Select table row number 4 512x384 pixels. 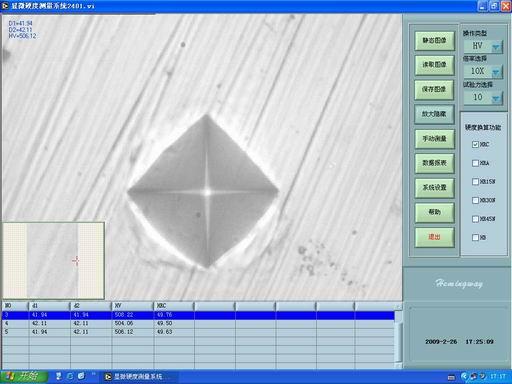[198, 323]
